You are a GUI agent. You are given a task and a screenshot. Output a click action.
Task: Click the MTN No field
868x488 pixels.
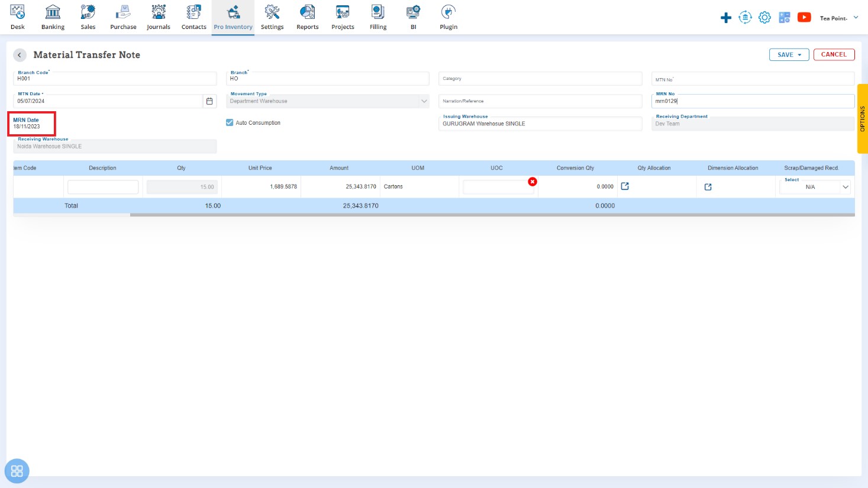coord(753,79)
